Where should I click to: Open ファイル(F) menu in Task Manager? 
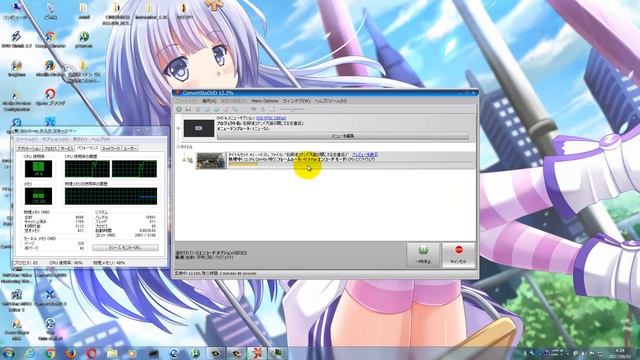click(x=27, y=140)
